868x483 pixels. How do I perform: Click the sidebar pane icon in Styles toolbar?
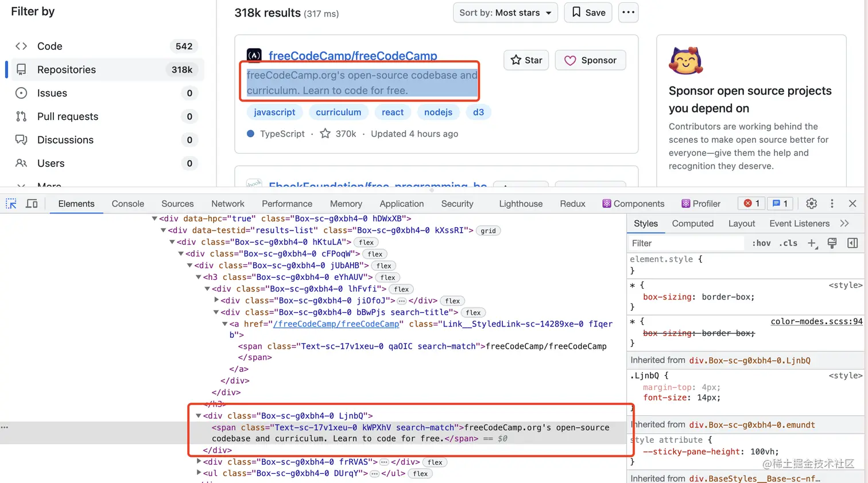click(x=852, y=243)
